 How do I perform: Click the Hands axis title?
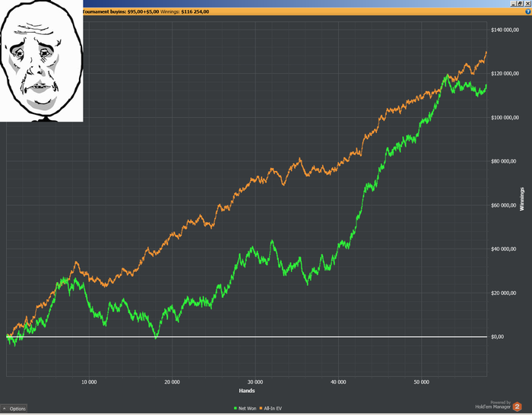click(x=247, y=391)
